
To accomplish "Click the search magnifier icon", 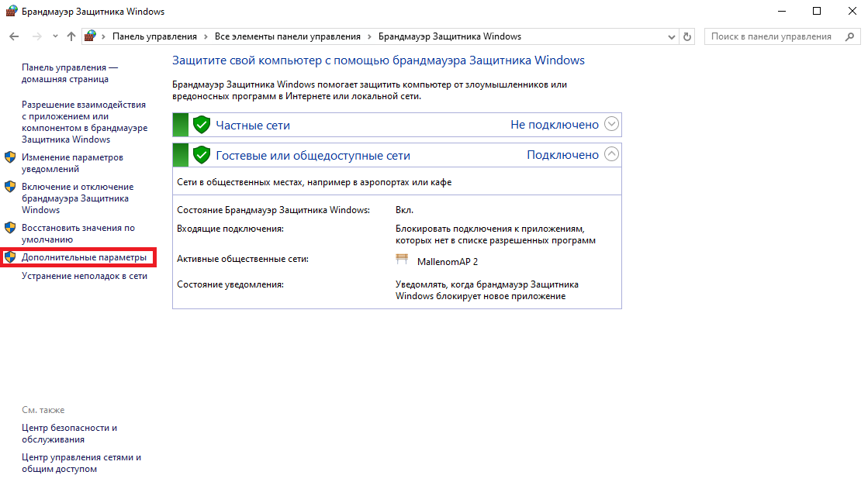I will pyautogui.click(x=849, y=36).
